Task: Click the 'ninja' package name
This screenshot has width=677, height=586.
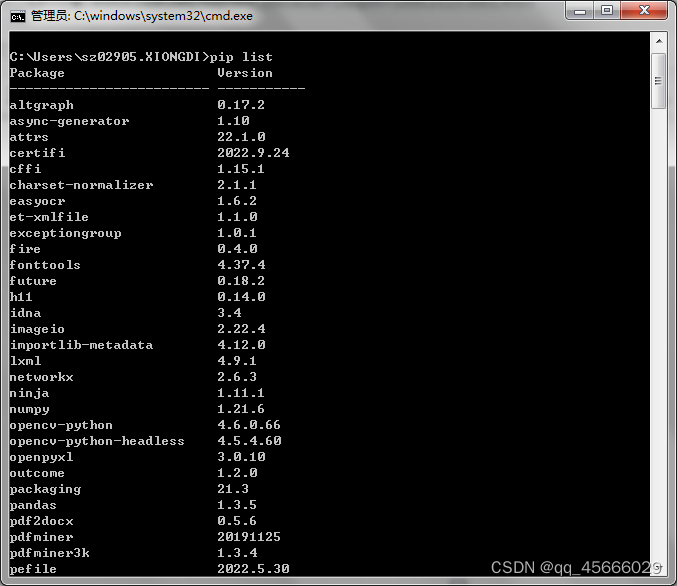Action: pos(29,393)
